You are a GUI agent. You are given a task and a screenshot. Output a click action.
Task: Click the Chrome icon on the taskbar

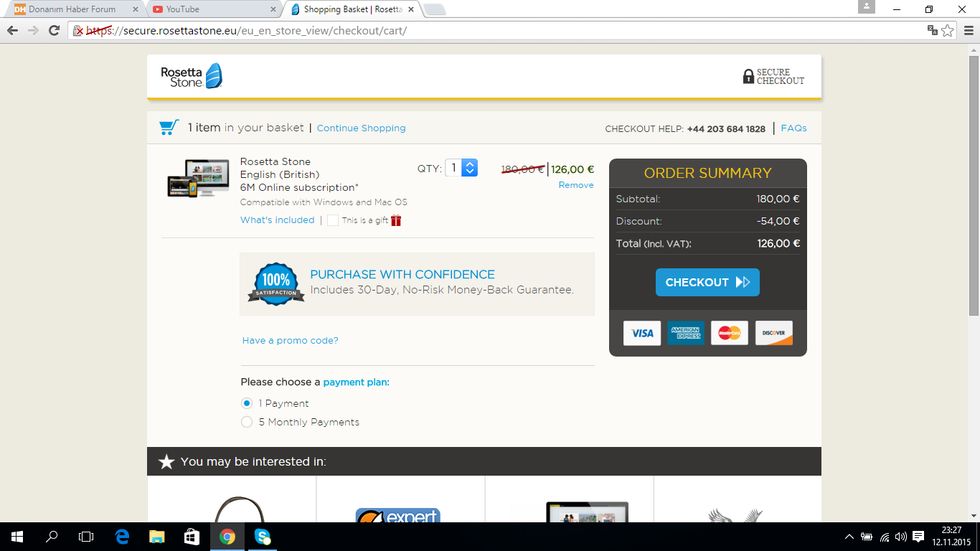click(227, 537)
